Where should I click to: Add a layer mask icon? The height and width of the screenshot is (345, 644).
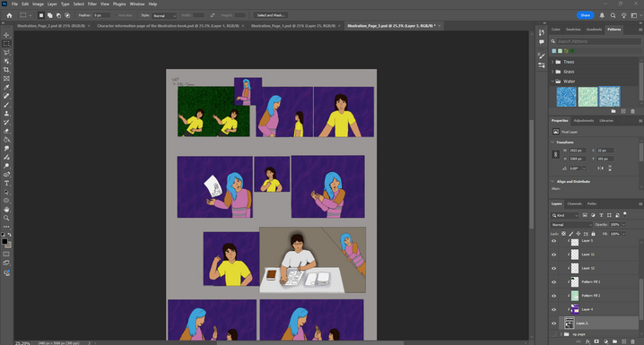tap(596, 341)
